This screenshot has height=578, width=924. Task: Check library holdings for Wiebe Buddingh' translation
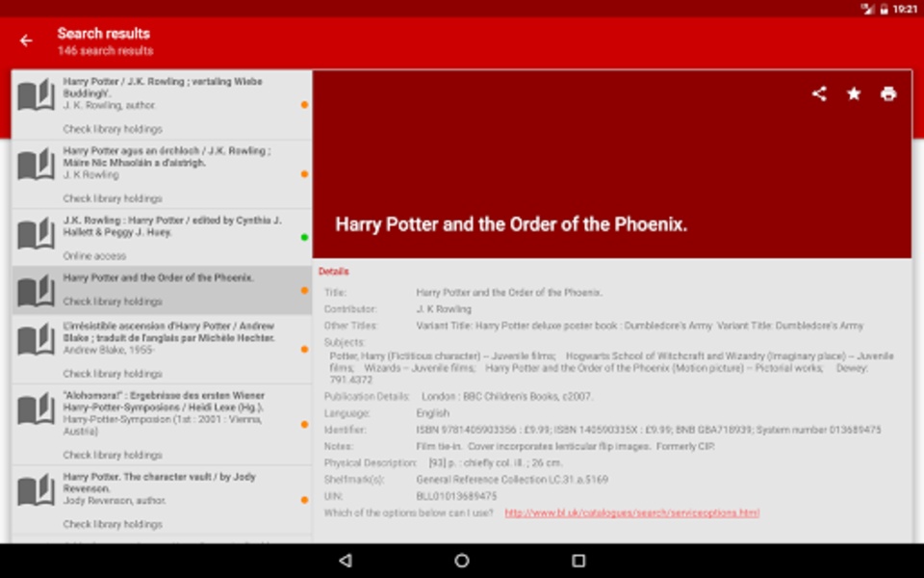(113, 129)
